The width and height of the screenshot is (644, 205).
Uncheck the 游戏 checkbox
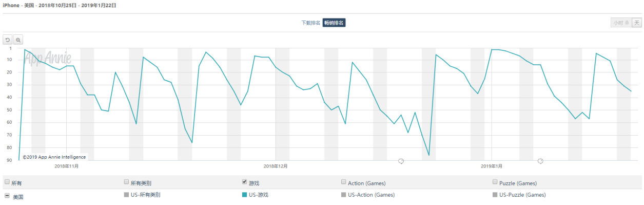[244, 182]
